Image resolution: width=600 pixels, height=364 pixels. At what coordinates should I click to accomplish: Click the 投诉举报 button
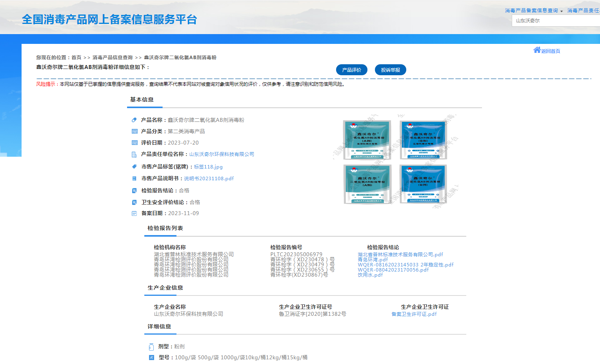[x=391, y=70]
